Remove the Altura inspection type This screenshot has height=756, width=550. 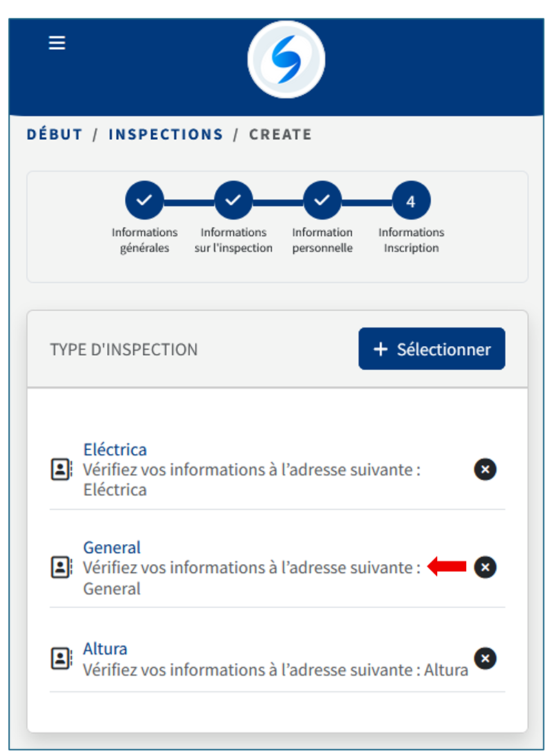point(485,658)
